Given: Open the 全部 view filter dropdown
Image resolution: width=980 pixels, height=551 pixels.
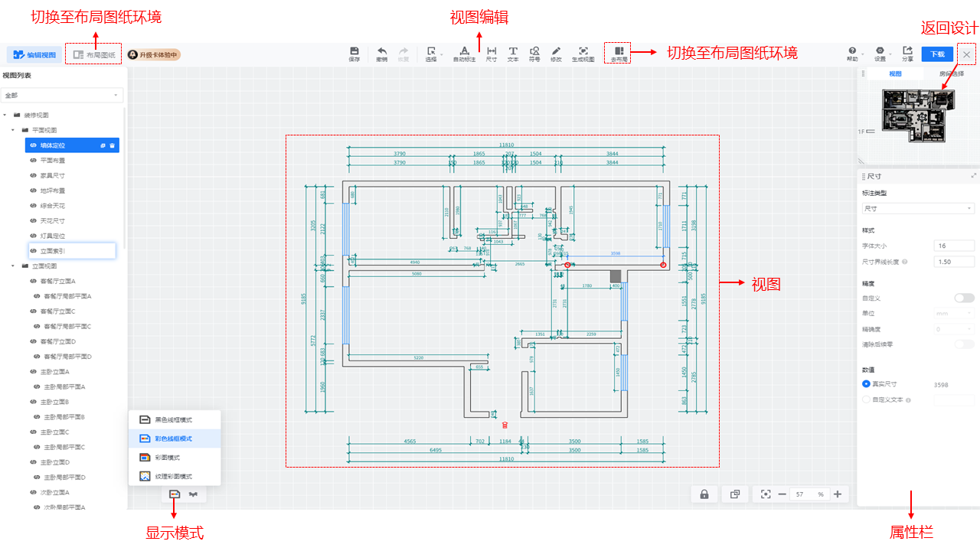Looking at the screenshot, I should click(63, 96).
